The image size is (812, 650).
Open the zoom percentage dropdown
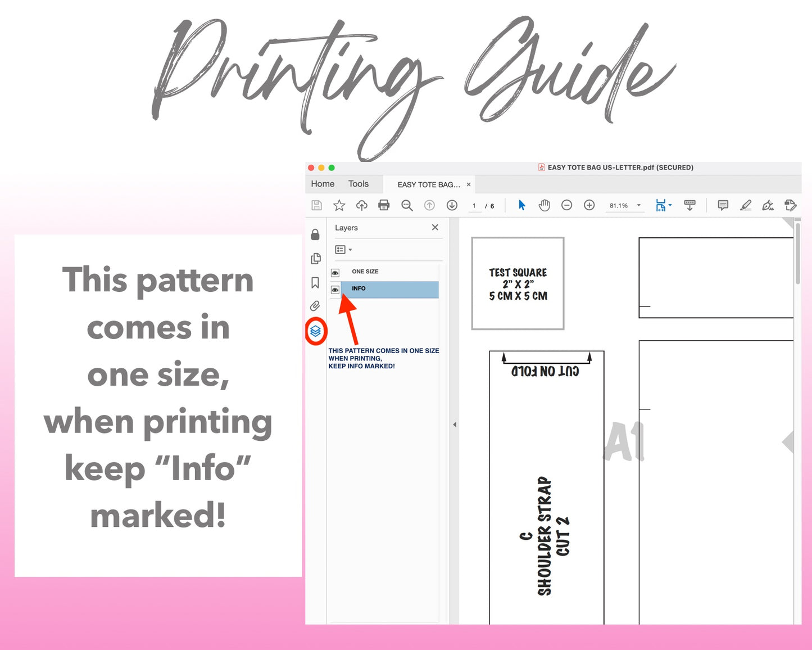(638, 205)
